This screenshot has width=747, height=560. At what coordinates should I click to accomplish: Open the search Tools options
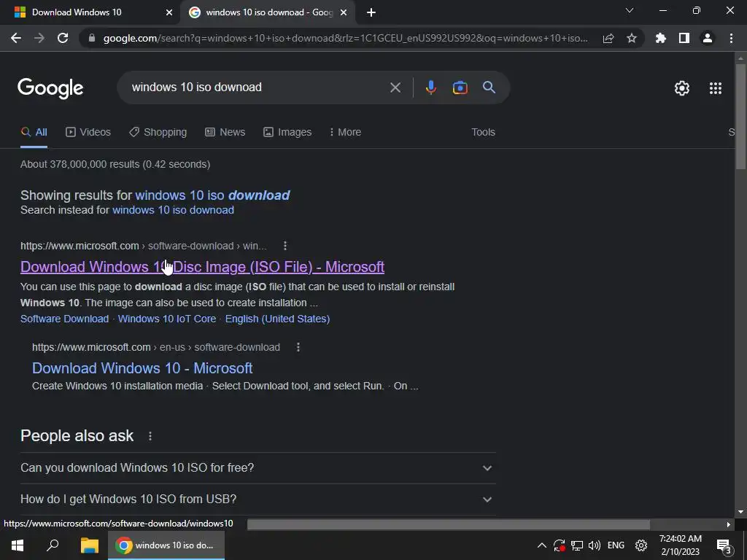pyautogui.click(x=483, y=133)
